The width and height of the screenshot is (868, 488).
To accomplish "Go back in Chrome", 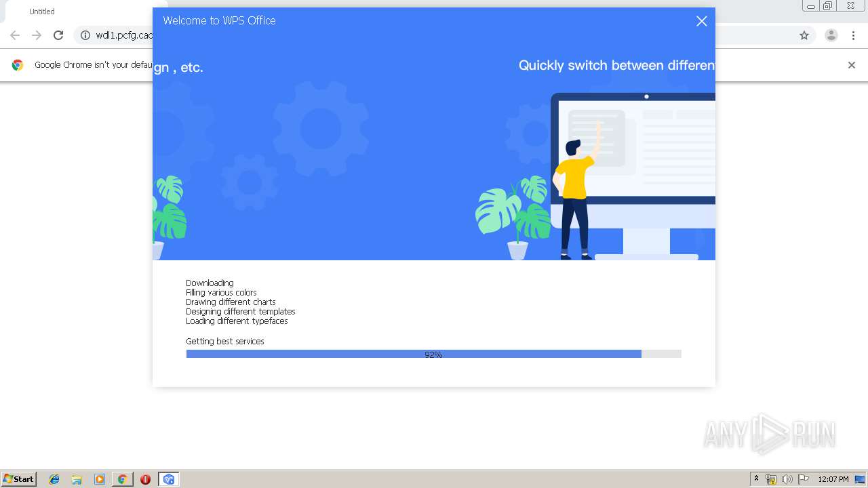I will tap(15, 35).
